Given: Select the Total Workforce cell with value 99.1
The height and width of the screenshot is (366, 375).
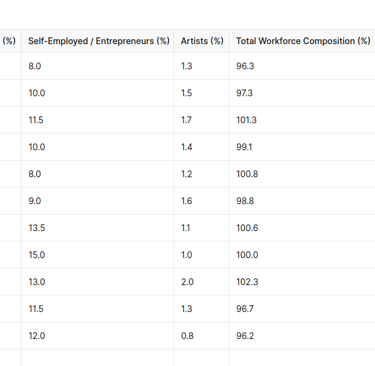Looking at the screenshot, I should click(302, 147).
